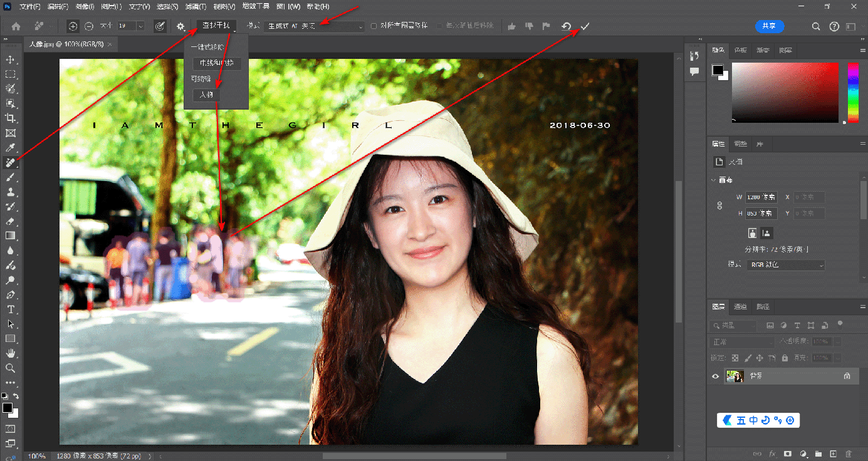The width and height of the screenshot is (868, 461).
Task: Toggle visibility eye of 背景 layer
Action: [716, 376]
